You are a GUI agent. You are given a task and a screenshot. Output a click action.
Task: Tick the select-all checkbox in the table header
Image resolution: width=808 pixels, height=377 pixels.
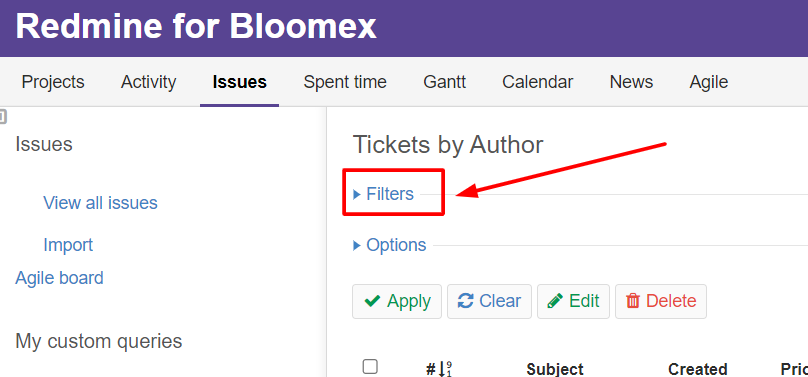click(x=370, y=367)
